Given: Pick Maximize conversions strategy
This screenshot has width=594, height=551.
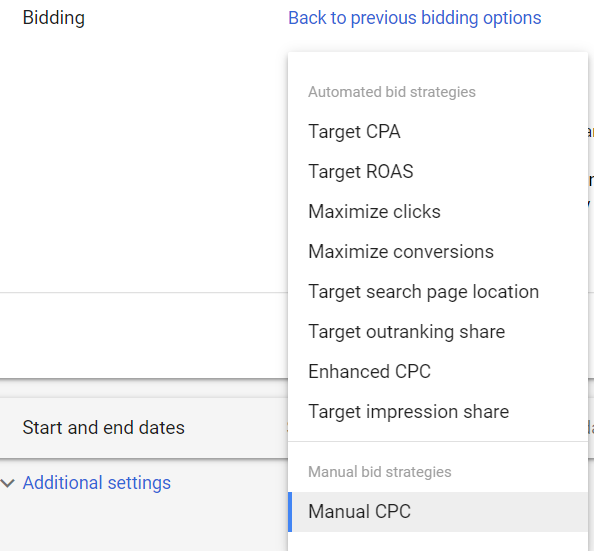Looking at the screenshot, I should 438,252.
